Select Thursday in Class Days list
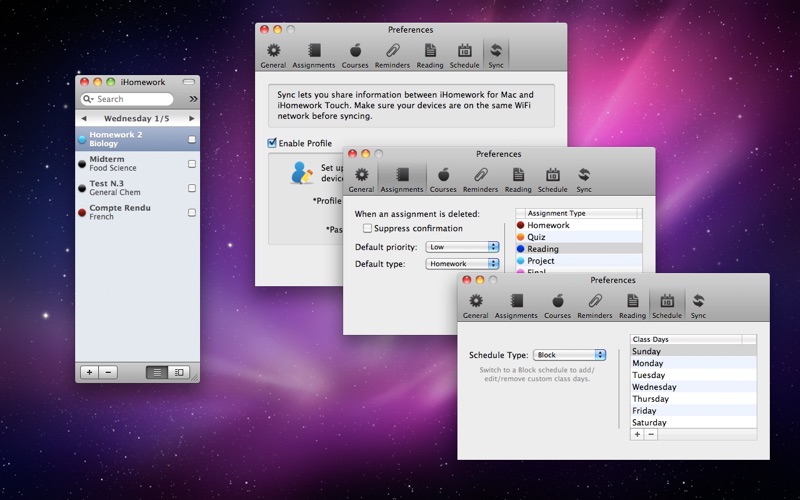This screenshot has width=800, height=500. [693, 398]
